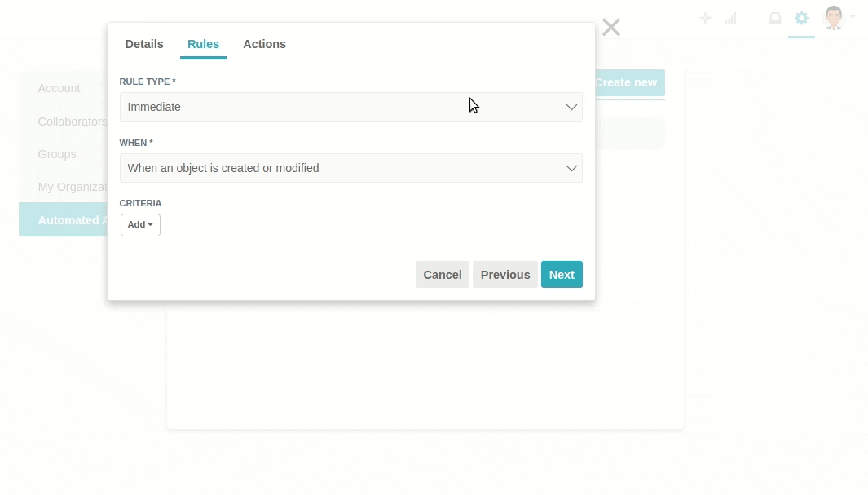Click the crosshair target icon in header
The width and height of the screenshot is (868, 495).
coord(705,18)
